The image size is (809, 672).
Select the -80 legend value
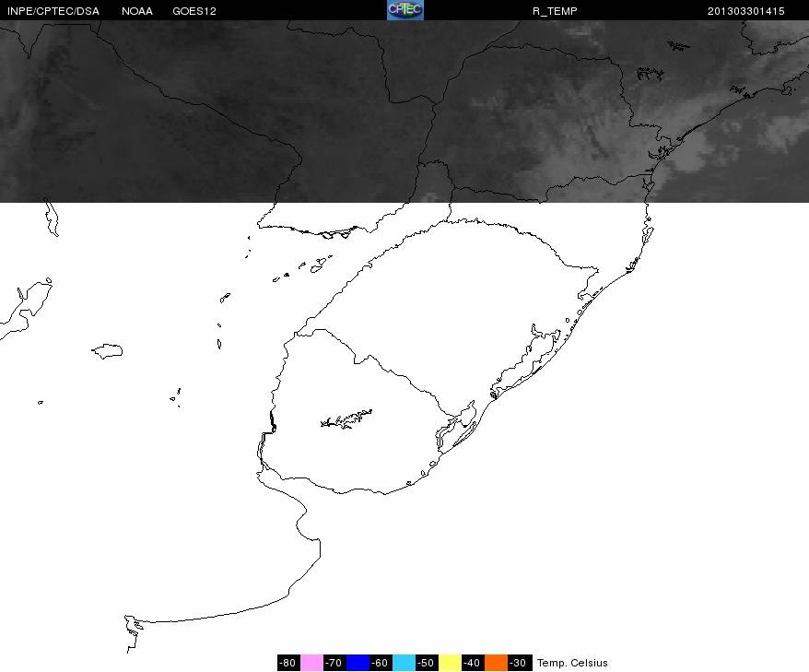click(287, 663)
